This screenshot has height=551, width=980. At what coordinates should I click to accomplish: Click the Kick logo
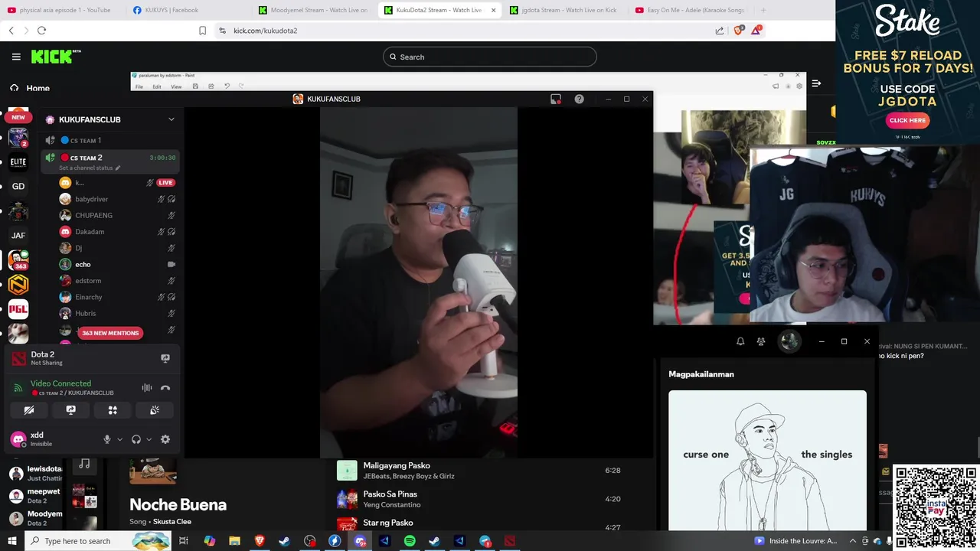(x=55, y=57)
